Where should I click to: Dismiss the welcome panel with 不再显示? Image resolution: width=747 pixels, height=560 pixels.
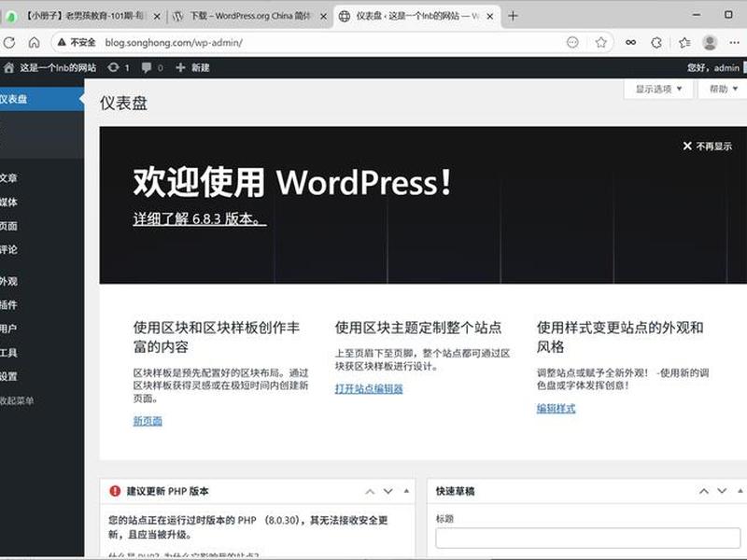point(707,147)
